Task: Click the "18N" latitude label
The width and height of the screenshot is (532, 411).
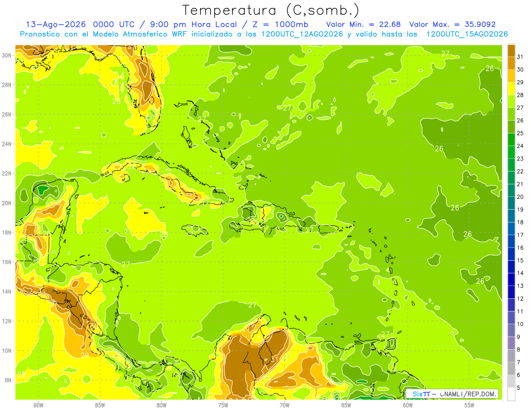Action: pyautogui.click(x=7, y=232)
